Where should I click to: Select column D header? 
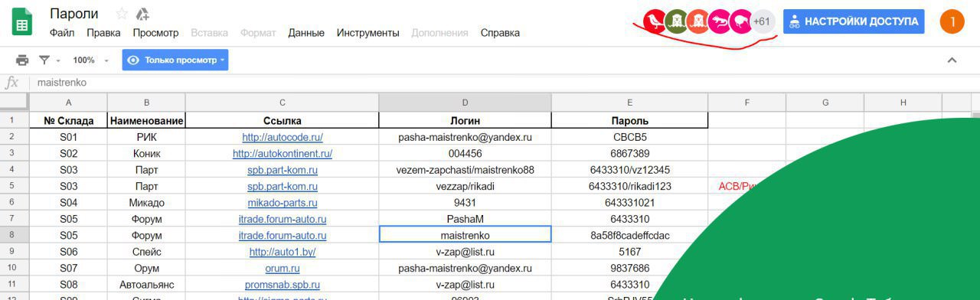(465, 103)
